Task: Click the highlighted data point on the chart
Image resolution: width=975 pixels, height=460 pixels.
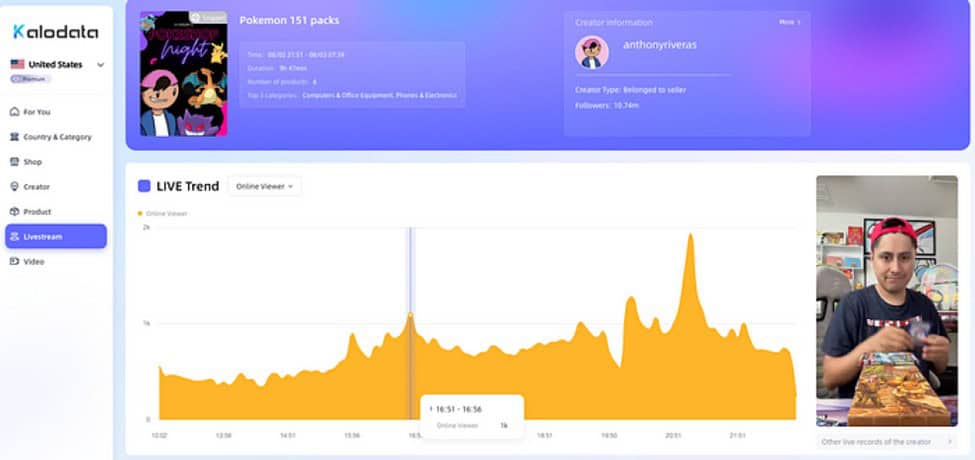Action: coord(410,315)
